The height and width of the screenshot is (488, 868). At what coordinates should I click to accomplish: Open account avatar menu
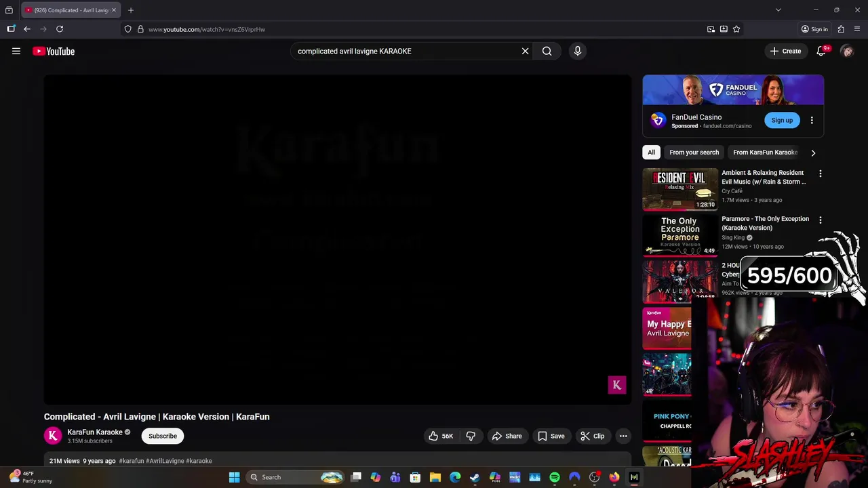point(847,51)
